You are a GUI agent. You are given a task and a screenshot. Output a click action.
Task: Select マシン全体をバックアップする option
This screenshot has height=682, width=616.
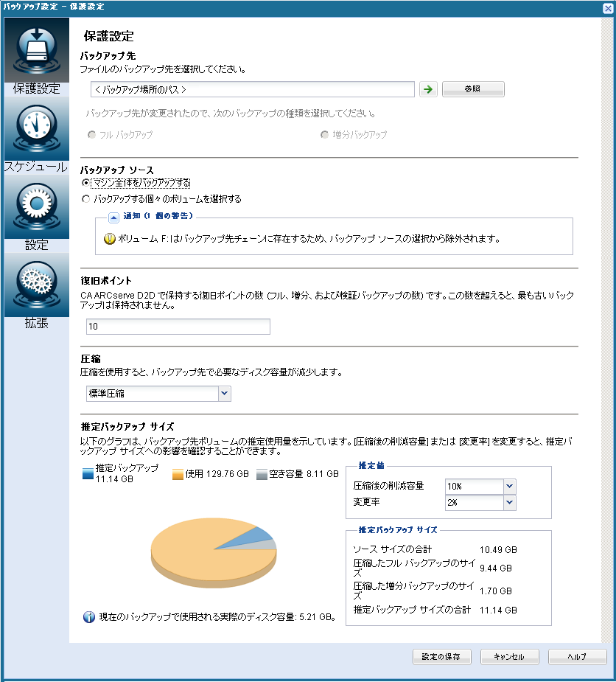point(85,183)
